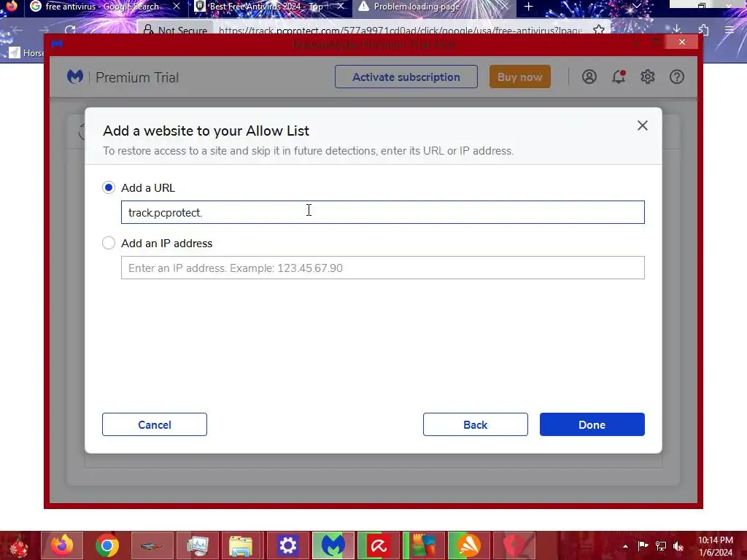
Task: Click the Firefox address bar URL
Action: click(x=400, y=31)
